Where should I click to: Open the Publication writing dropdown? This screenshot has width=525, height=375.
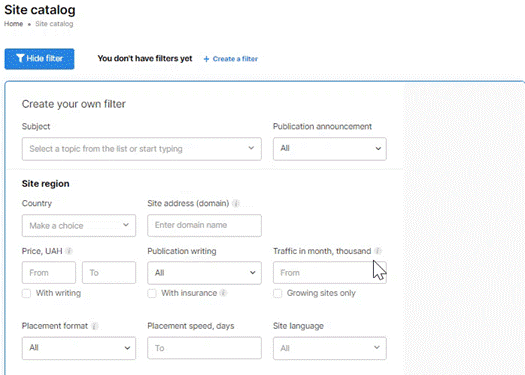coord(204,273)
